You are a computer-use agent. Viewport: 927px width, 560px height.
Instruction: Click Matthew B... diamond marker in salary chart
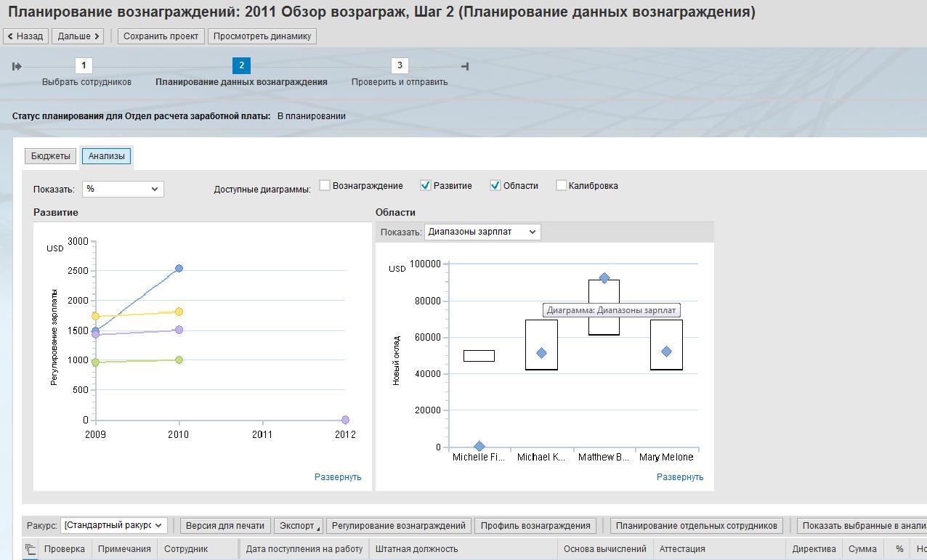(604, 278)
